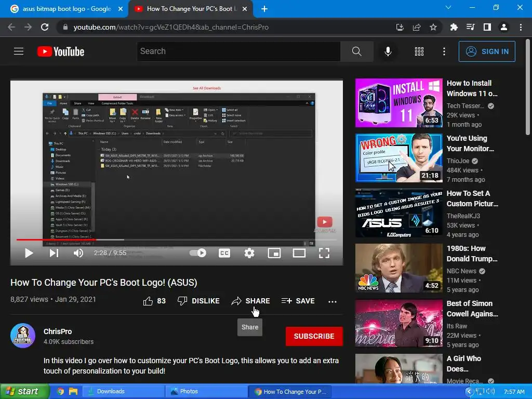This screenshot has width=532, height=399.
Task: Reload the page
Action: pyautogui.click(x=45, y=27)
